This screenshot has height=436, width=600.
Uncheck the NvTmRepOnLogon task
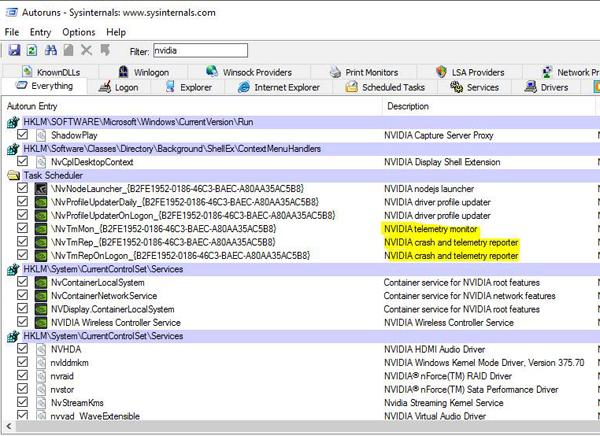pos(23,255)
